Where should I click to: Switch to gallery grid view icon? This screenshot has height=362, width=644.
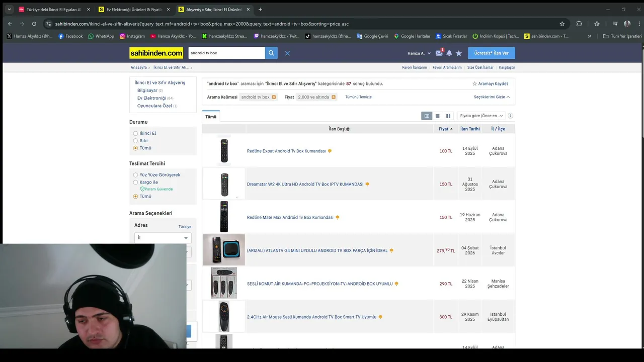coord(448,116)
